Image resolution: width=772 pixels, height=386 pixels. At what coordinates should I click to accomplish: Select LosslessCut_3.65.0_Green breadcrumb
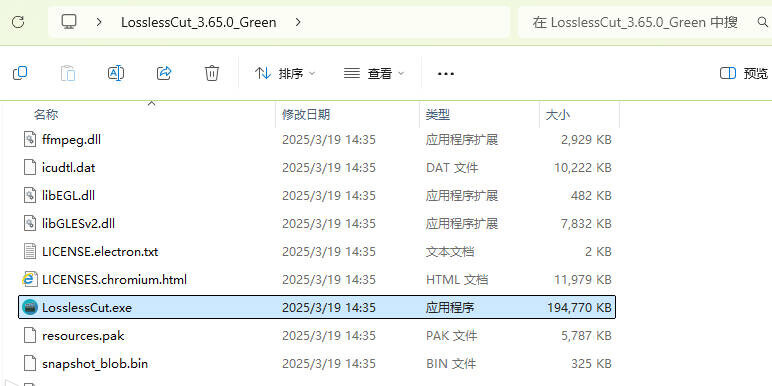click(198, 22)
